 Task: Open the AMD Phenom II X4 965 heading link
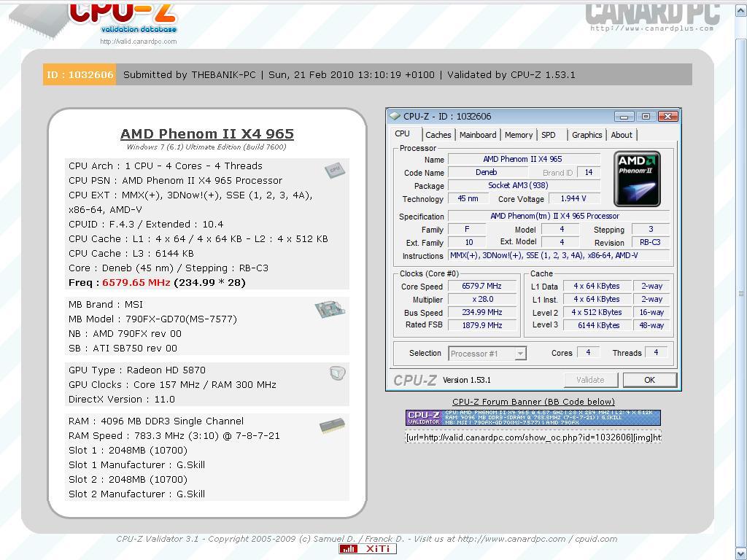(206, 134)
